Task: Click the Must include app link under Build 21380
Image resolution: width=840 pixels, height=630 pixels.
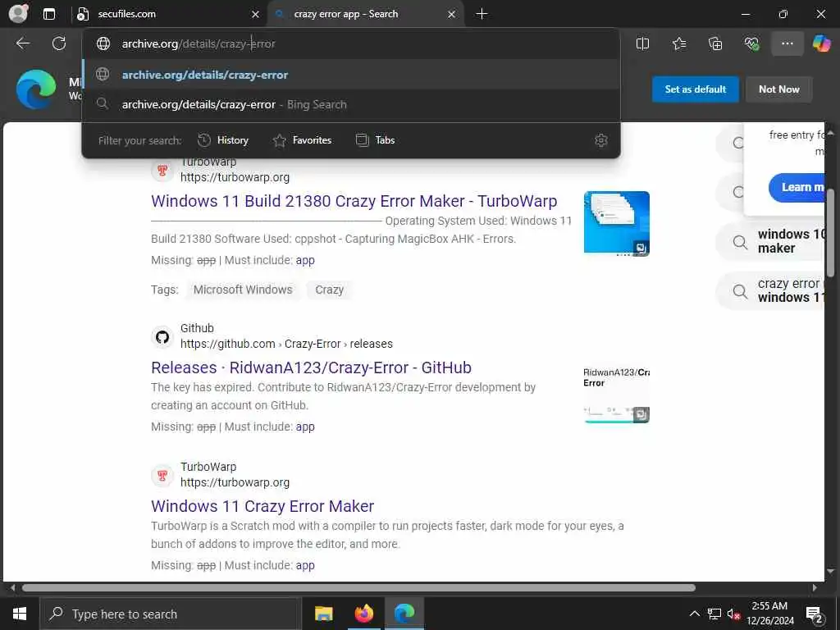Action: (305, 260)
